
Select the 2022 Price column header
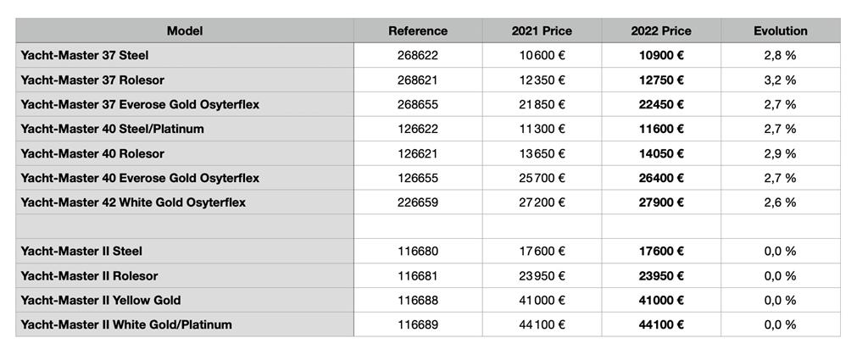pyautogui.click(x=661, y=30)
